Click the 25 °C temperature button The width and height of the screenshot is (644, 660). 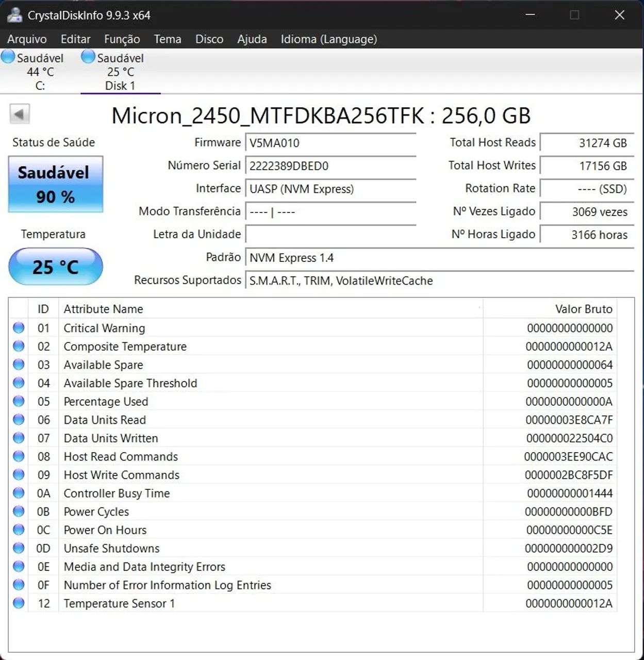(56, 267)
